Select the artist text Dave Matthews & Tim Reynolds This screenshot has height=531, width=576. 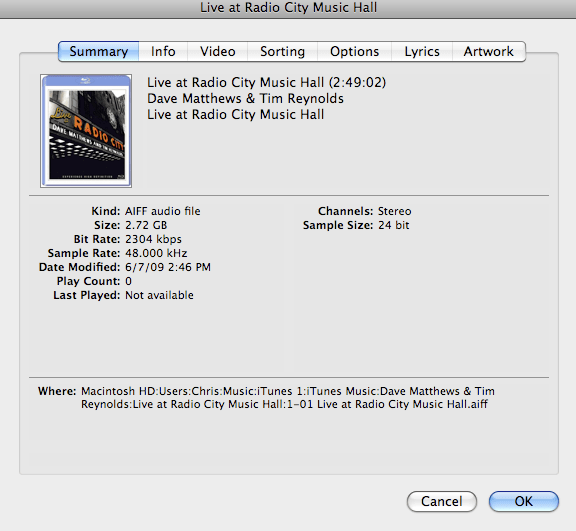click(245, 98)
